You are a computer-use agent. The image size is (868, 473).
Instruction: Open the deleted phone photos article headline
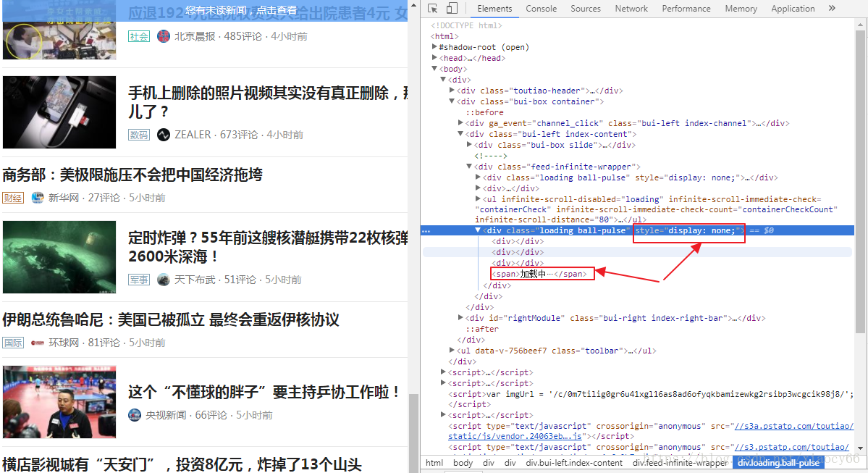pos(268,102)
